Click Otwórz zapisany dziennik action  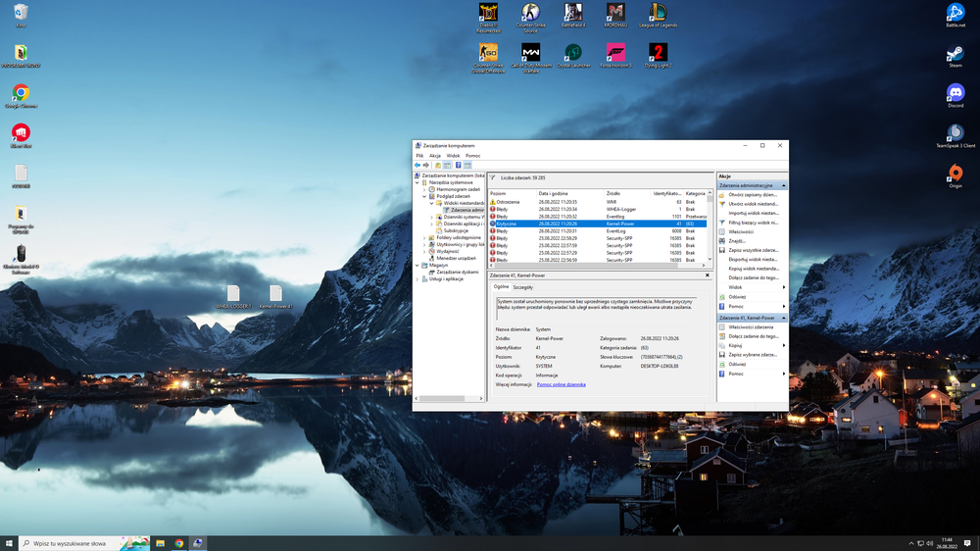(753, 195)
